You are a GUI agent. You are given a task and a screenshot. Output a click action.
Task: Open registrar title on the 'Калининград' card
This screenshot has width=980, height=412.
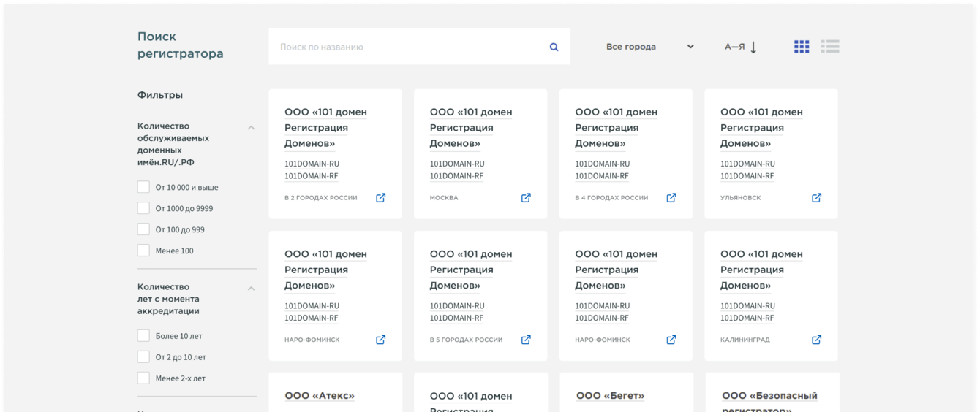pyautogui.click(x=761, y=270)
